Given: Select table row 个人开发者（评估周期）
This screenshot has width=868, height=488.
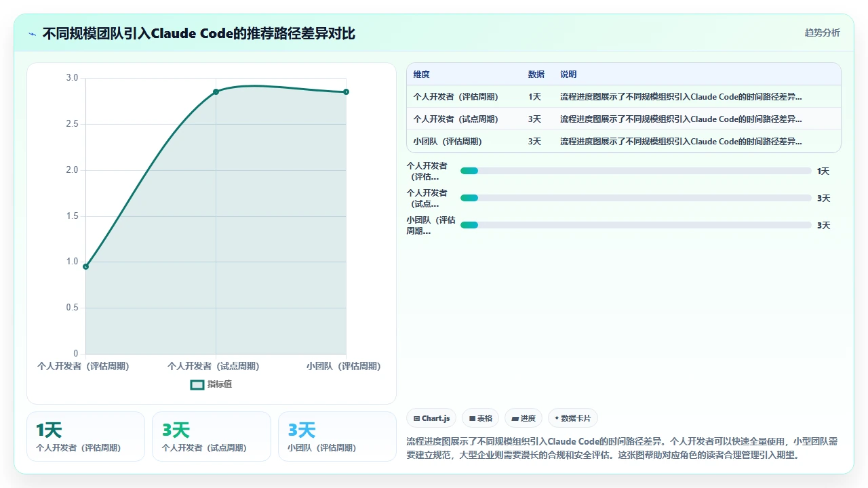Looking at the screenshot, I should point(624,97).
